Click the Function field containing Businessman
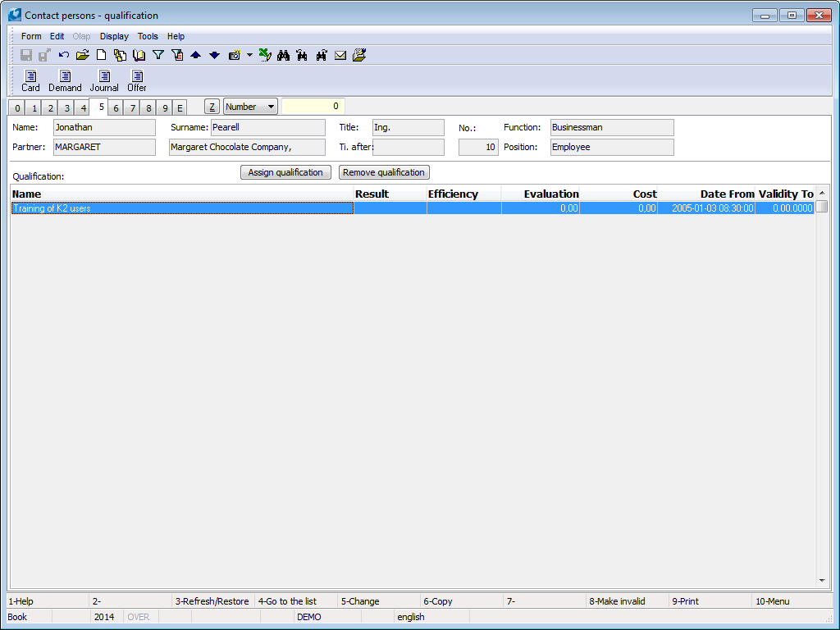 (x=612, y=127)
